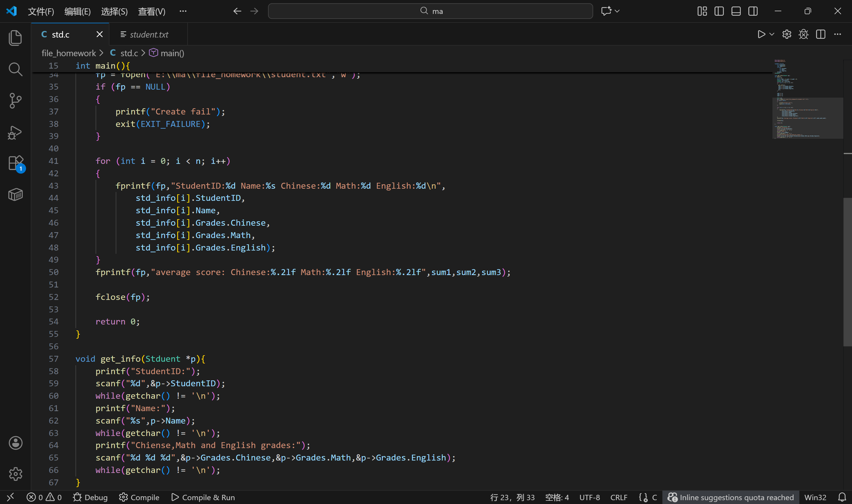Click the bug debug icon in editor toolbar

click(x=803, y=34)
